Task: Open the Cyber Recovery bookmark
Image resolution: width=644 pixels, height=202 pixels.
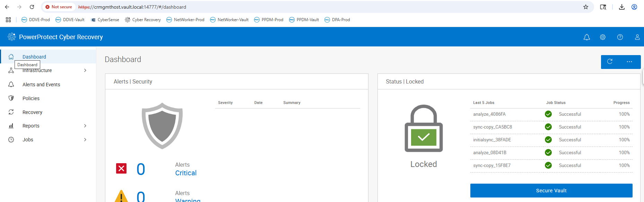Action: [x=143, y=20]
